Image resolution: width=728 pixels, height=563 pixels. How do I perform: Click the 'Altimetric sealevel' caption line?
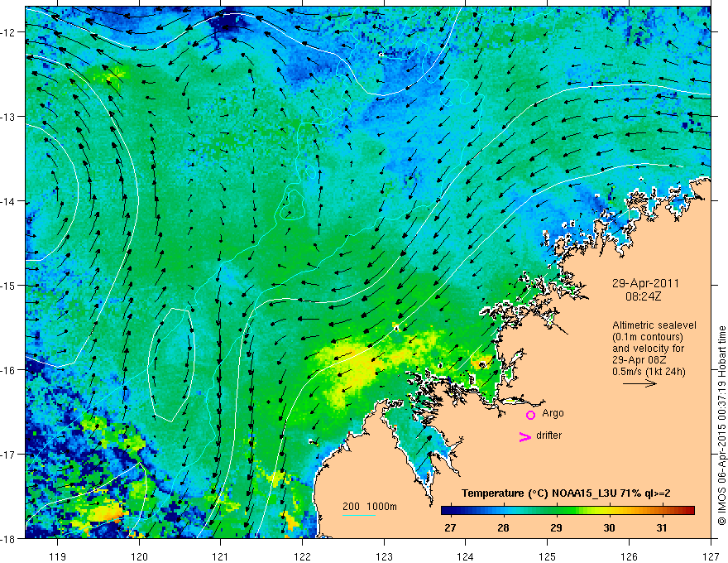[654, 325]
